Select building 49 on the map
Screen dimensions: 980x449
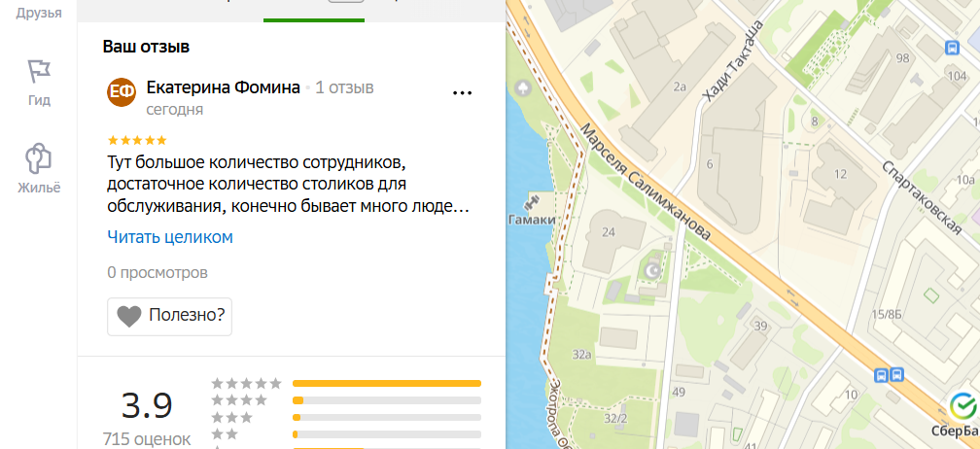click(679, 393)
